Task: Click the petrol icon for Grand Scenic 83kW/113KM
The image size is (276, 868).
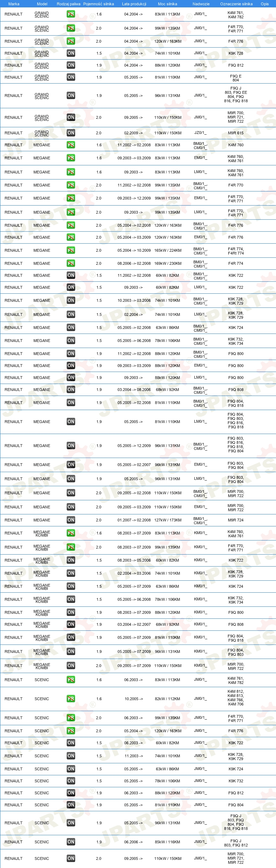Action: 71,14
